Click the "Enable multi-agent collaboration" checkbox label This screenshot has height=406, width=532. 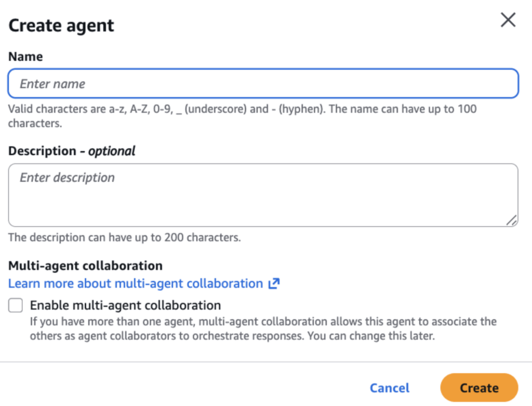coord(125,305)
